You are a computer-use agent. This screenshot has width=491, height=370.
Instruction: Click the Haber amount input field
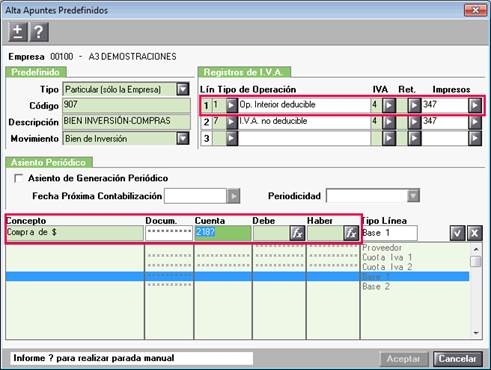325,233
